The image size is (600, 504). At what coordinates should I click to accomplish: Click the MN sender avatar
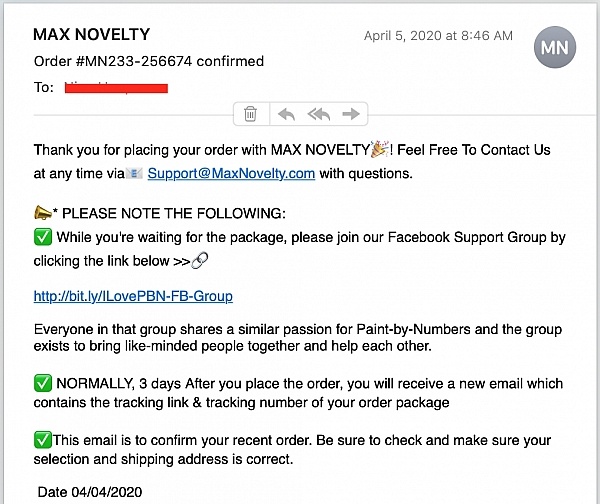555,47
